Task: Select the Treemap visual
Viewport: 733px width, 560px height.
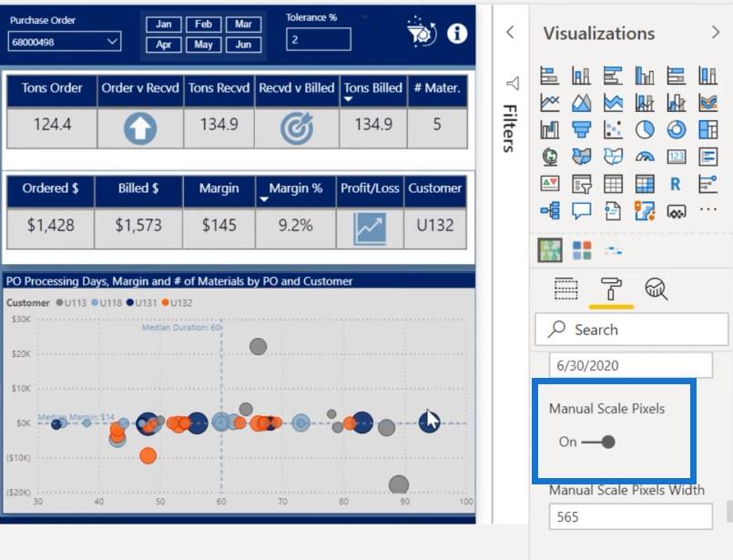Action: (x=708, y=129)
